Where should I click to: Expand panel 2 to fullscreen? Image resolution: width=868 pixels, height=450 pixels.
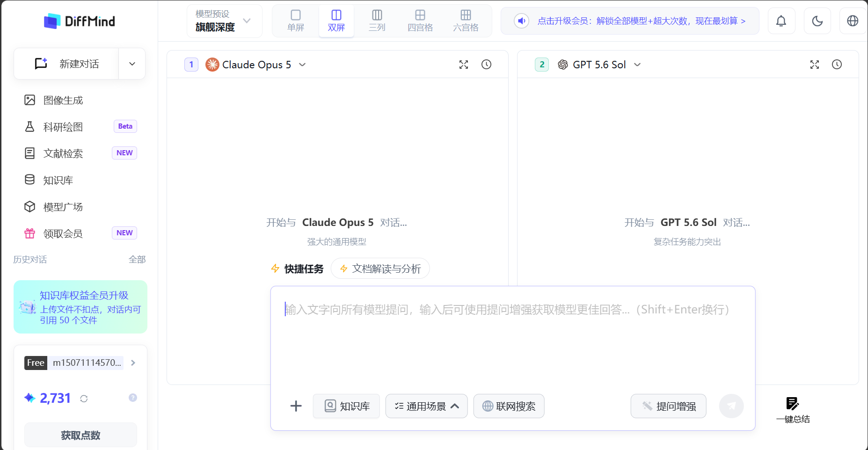tap(815, 65)
